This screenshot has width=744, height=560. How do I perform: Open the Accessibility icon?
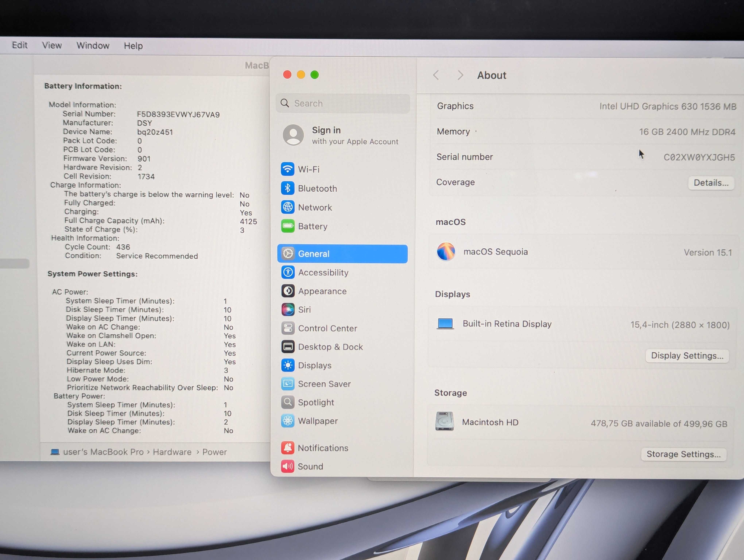(x=288, y=272)
